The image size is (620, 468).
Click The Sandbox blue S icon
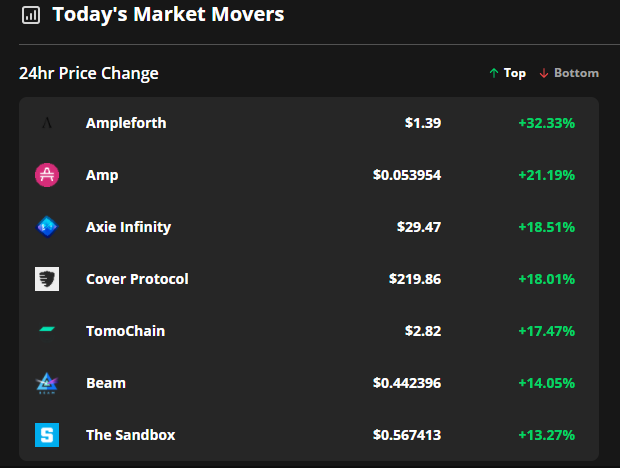[x=47, y=435]
